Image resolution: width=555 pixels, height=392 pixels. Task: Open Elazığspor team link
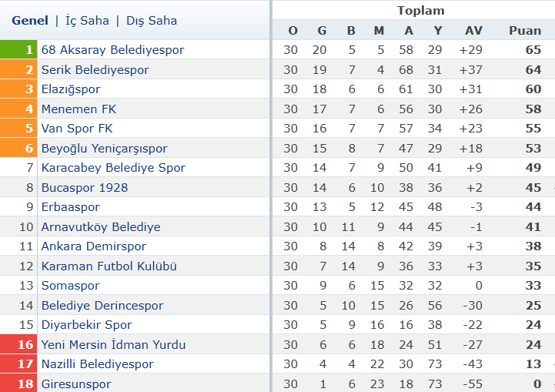tap(71, 89)
